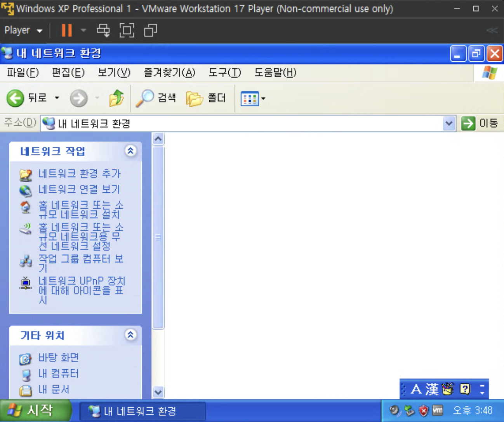Click the 내 문서 link
Viewport: 504px width, 422px height.
[x=54, y=389]
